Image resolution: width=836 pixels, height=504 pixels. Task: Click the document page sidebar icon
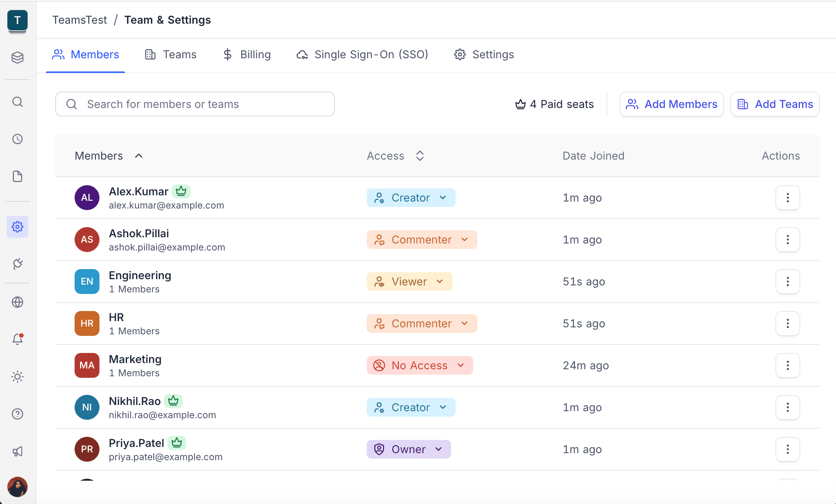click(x=17, y=176)
